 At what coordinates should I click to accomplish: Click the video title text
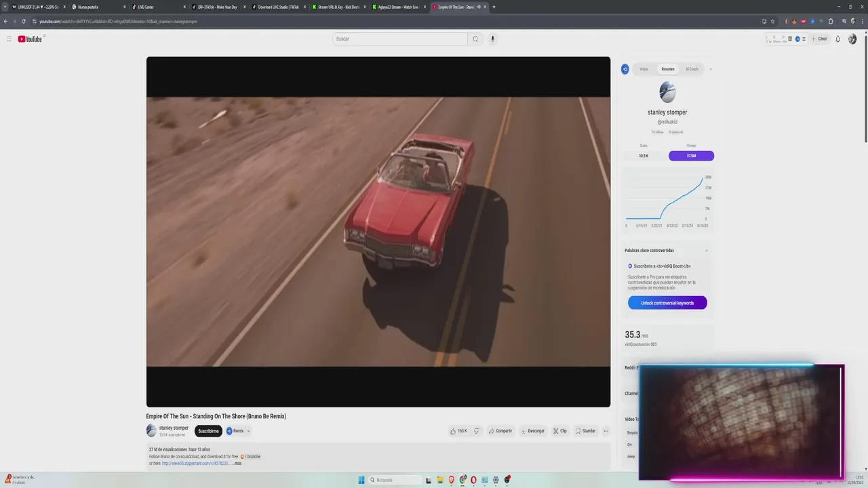pos(216,416)
